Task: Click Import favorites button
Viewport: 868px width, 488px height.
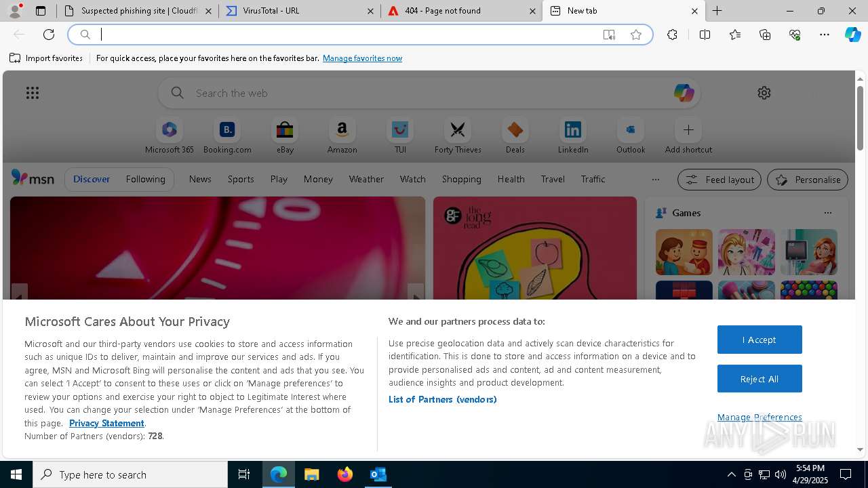Action: pyautogui.click(x=46, y=58)
